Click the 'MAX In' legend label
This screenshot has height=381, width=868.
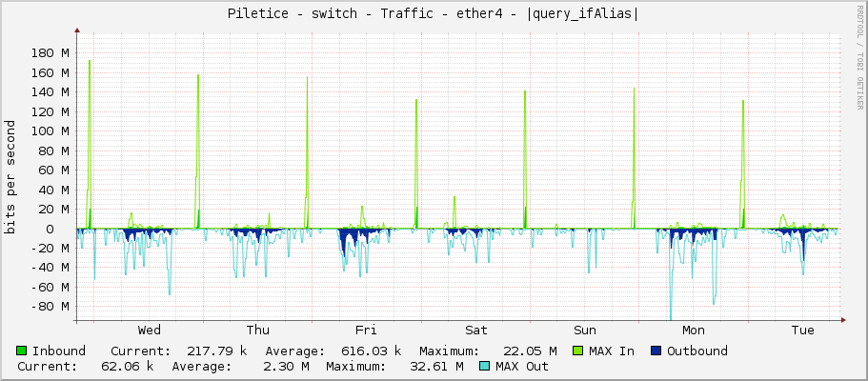pyautogui.click(x=611, y=351)
